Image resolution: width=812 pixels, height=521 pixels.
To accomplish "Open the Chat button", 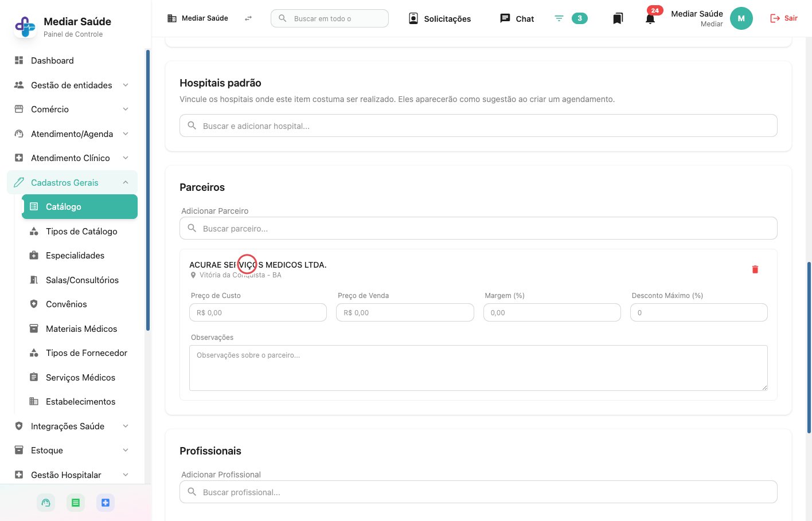I will pyautogui.click(x=517, y=18).
